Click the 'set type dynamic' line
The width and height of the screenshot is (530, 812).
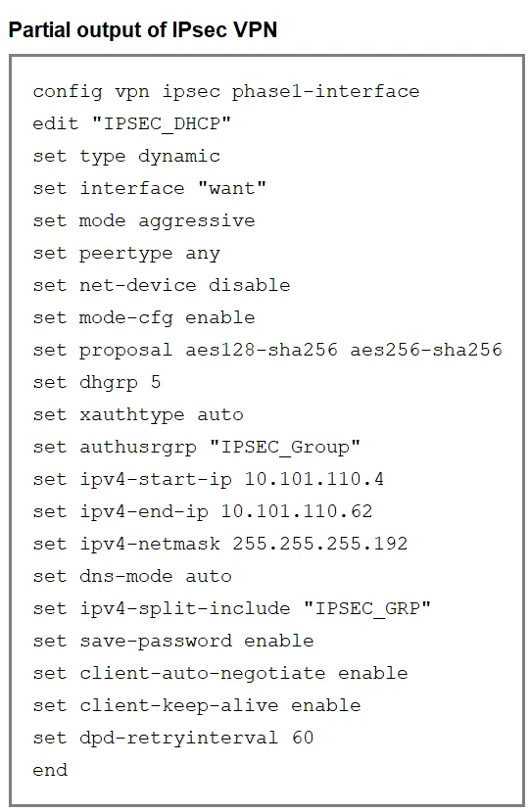pos(126,157)
